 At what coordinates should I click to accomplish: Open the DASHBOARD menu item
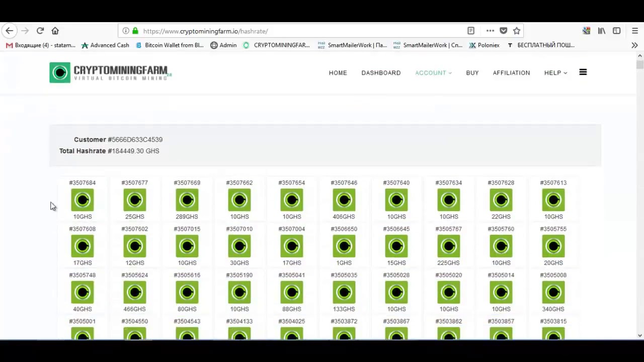click(x=381, y=73)
